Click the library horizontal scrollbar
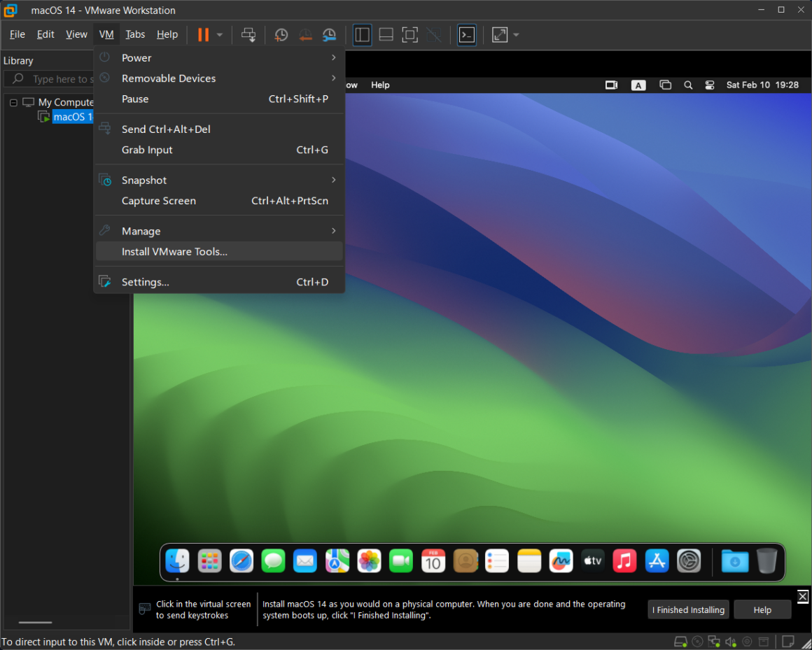The width and height of the screenshot is (812, 650). (x=35, y=622)
